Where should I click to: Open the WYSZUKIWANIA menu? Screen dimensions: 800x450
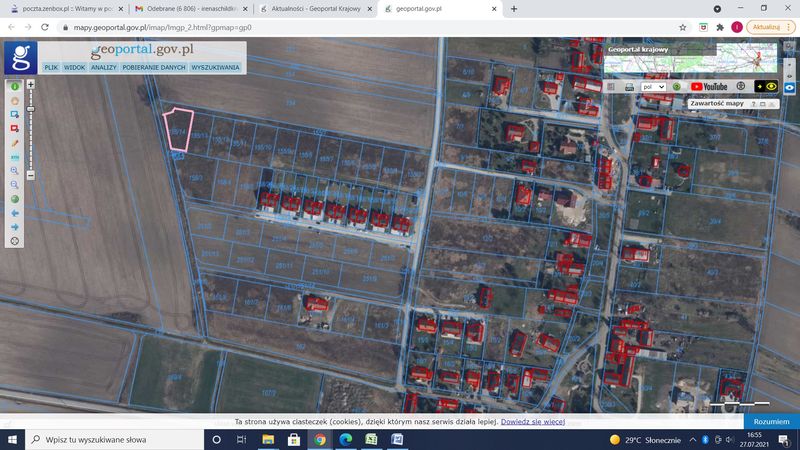(215, 68)
